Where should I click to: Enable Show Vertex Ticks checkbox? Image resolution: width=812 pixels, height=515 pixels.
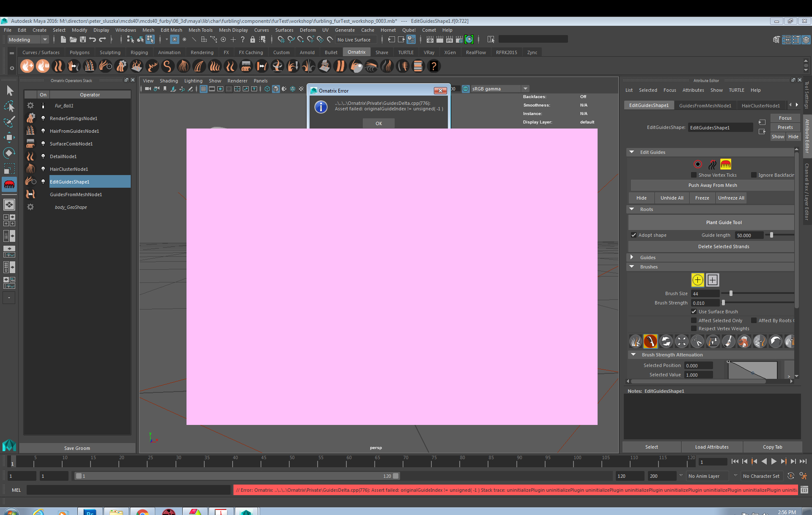[x=694, y=175]
